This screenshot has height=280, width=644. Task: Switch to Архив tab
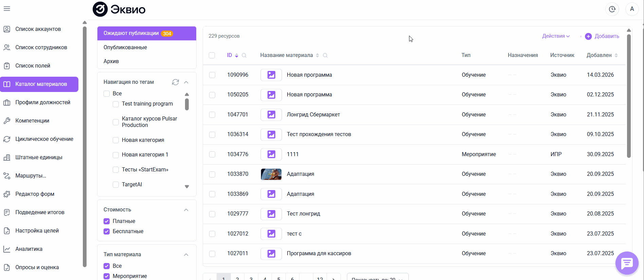pos(147,61)
